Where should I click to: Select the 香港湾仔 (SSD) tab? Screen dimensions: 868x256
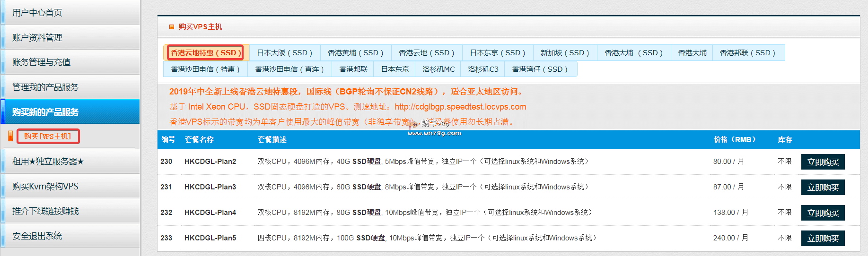[540, 69]
